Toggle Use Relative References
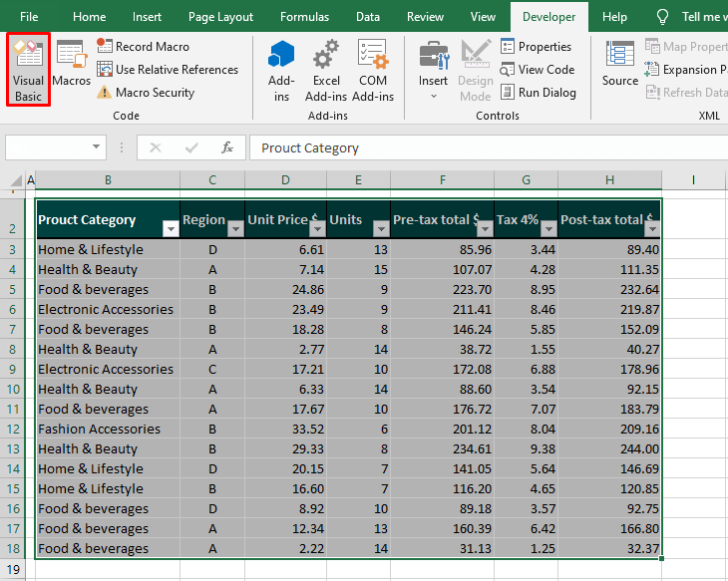 [168, 70]
